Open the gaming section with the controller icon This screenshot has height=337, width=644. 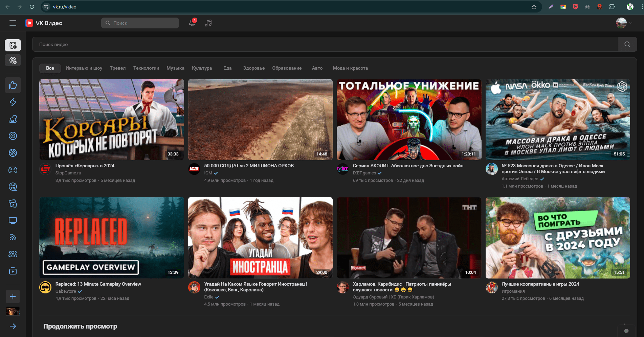click(x=13, y=170)
